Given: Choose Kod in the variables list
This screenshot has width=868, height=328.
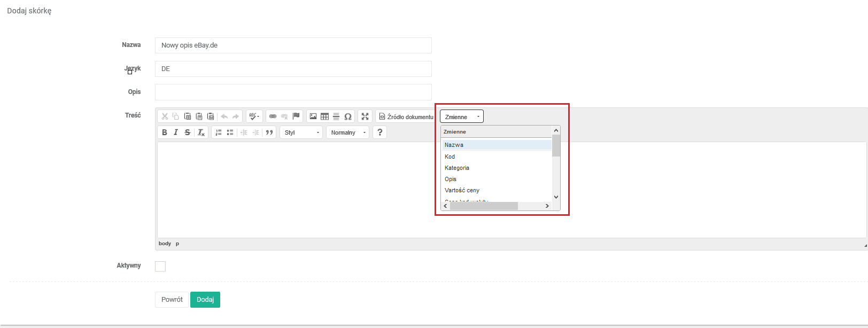Looking at the screenshot, I should (450, 157).
